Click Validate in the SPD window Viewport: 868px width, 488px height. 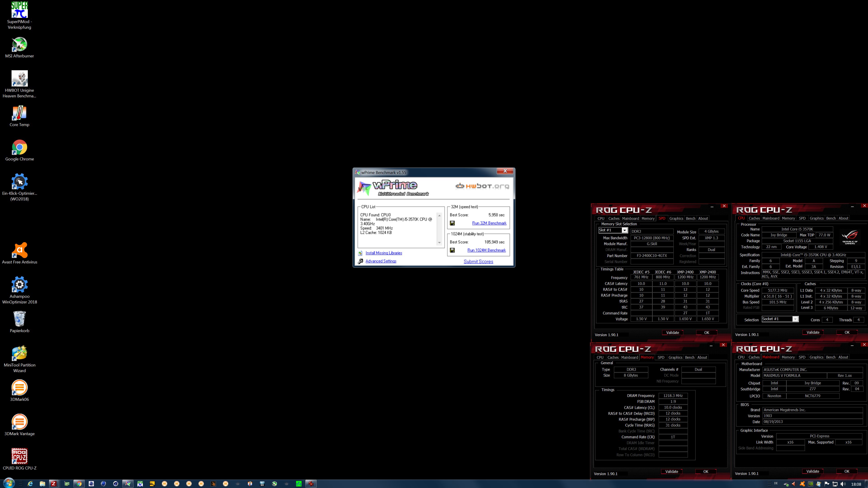[x=672, y=333]
